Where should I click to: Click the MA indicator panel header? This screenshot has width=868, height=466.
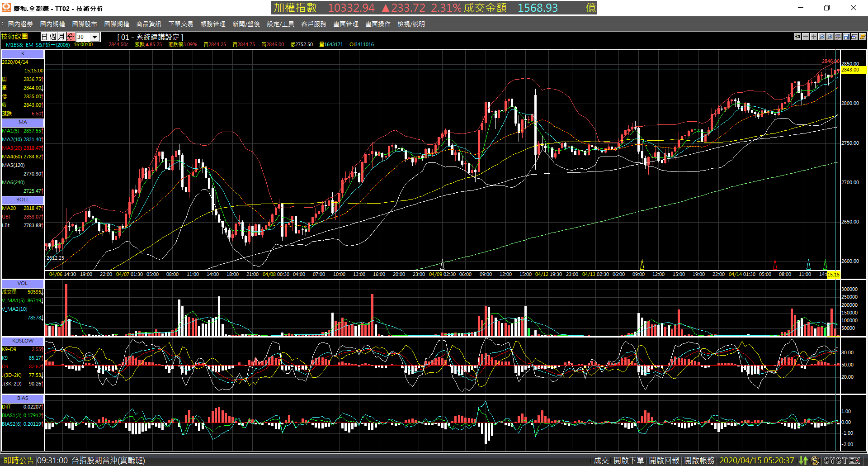click(23, 123)
